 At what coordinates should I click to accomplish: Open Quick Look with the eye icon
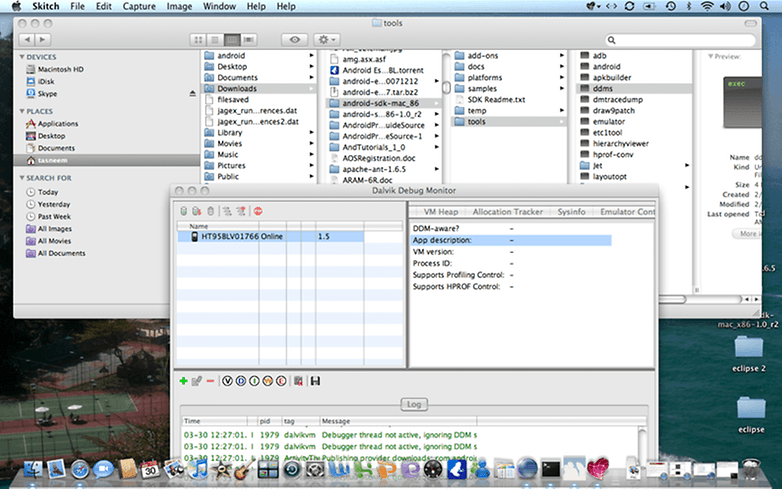294,39
